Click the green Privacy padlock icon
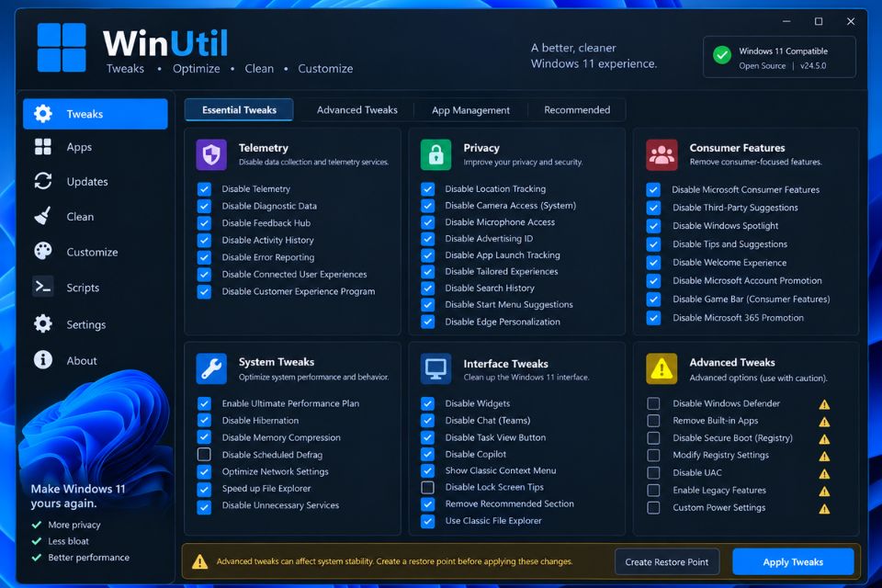 [435, 154]
